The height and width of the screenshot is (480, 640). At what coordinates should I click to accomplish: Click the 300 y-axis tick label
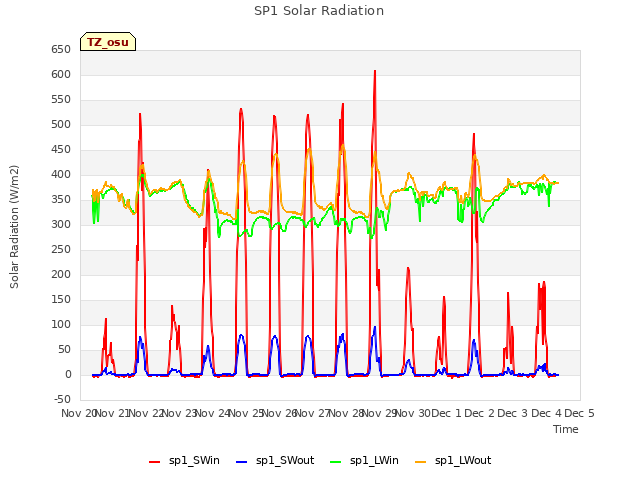pos(61,224)
